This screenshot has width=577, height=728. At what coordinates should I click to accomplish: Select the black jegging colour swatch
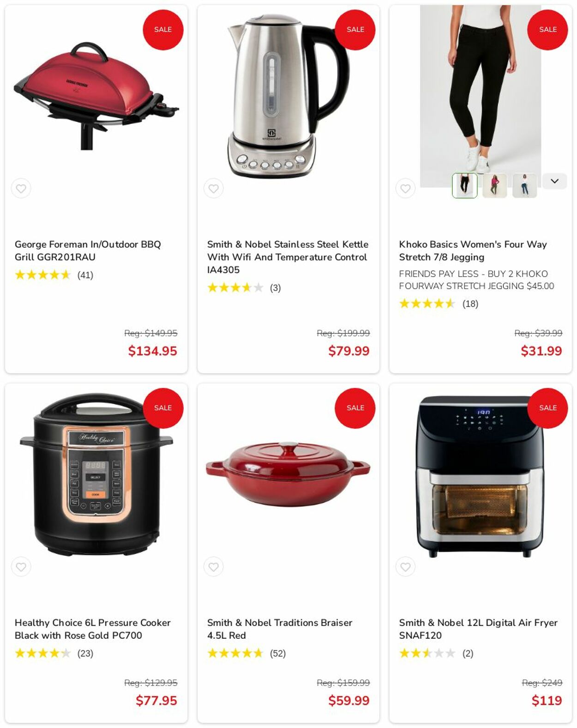point(464,185)
